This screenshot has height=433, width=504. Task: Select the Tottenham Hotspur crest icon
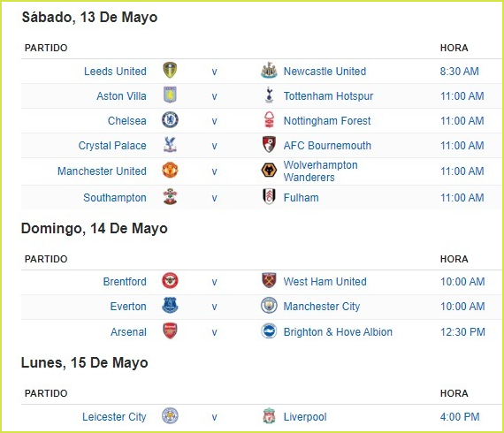click(x=269, y=95)
